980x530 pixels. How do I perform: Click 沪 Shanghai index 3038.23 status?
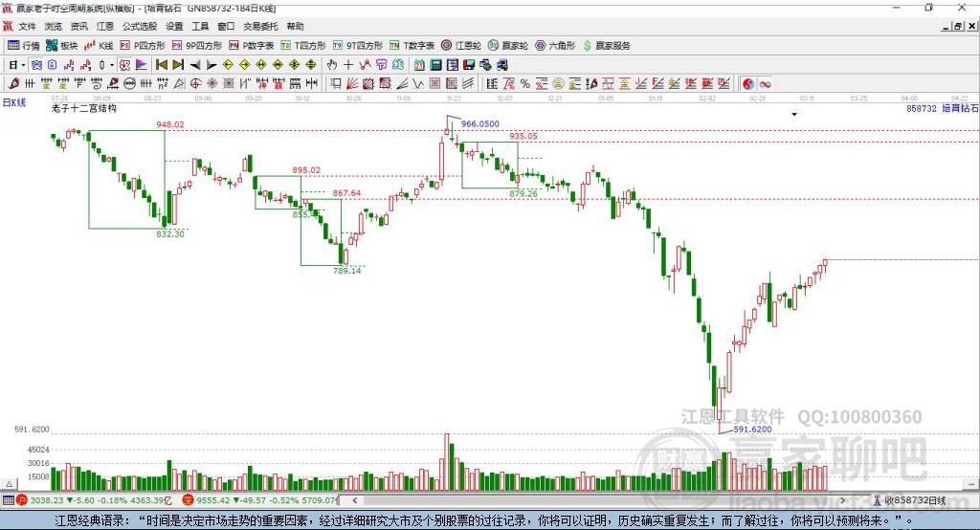coord(94,500)
